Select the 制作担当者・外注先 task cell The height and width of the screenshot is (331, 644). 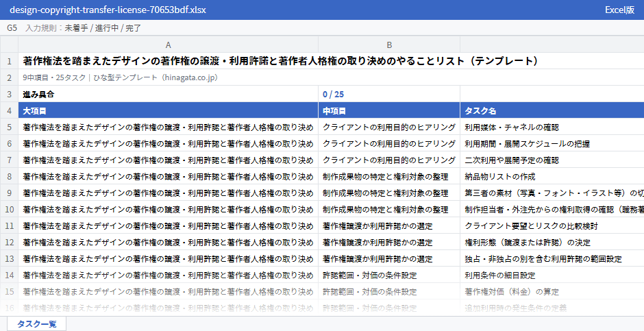point(552,210)
